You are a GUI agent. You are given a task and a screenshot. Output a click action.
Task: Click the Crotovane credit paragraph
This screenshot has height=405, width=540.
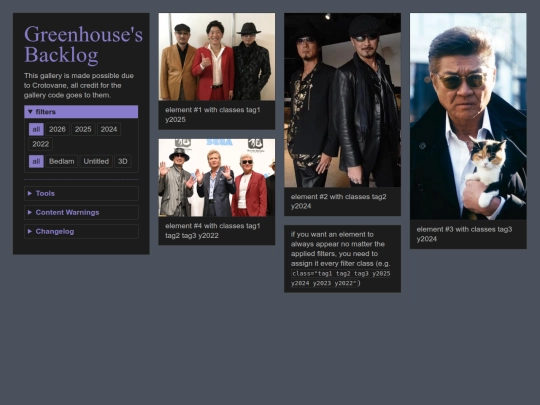click(x=79, y=85)
